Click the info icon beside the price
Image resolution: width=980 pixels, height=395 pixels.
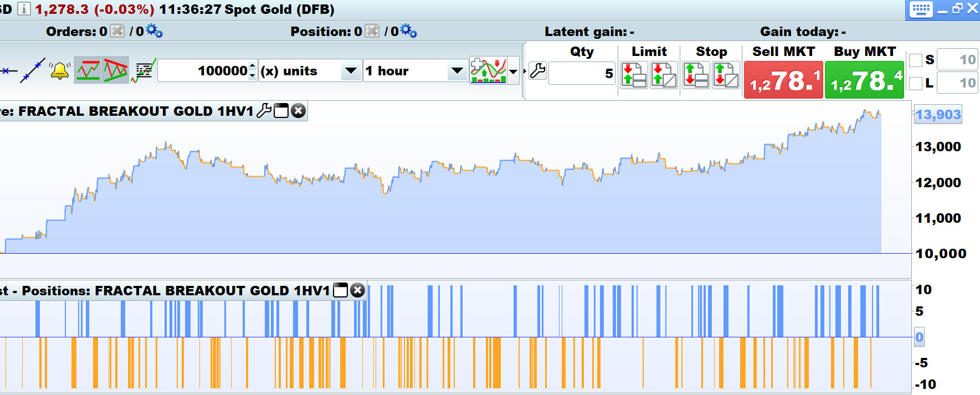pyautogui.click(x=24, y=9)
